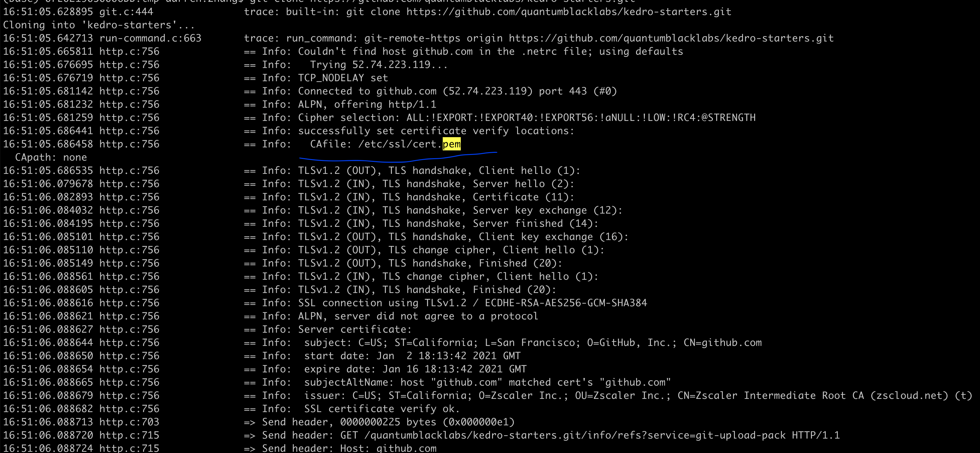Select 'TCP_NODELAY set' text

pyautogui.click(x=342, y=78)
